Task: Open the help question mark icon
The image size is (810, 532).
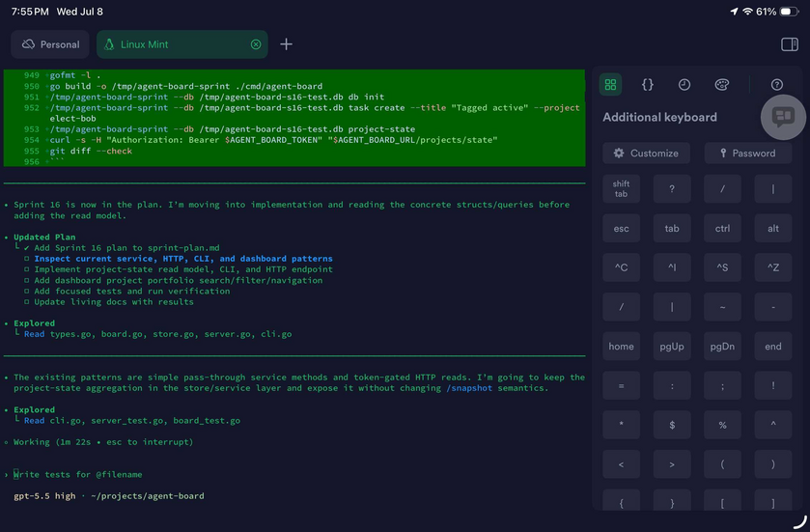Action: tap(777, 85)
